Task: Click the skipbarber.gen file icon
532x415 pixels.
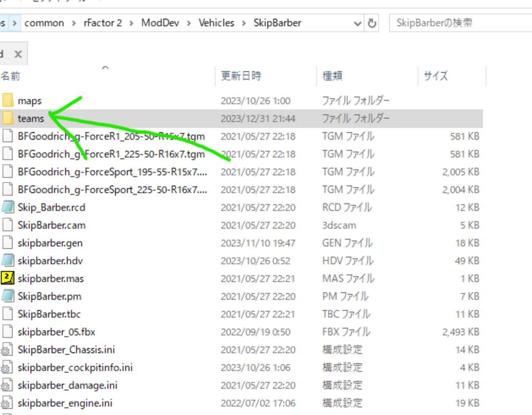Action: click(7, 243)
